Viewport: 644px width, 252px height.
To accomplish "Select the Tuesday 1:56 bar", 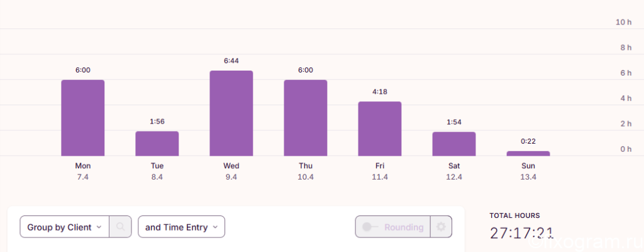I will click(x=157, y=144).
